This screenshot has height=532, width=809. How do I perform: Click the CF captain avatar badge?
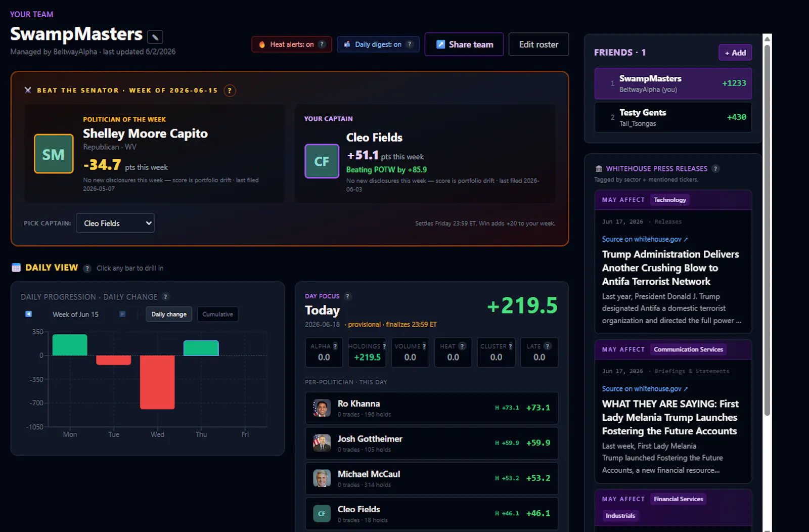click(x=322, y=161)
